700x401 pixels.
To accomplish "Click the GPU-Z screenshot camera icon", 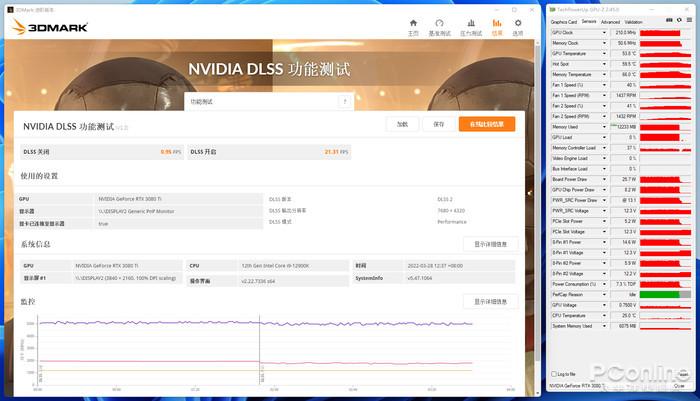I will [669, 20].
